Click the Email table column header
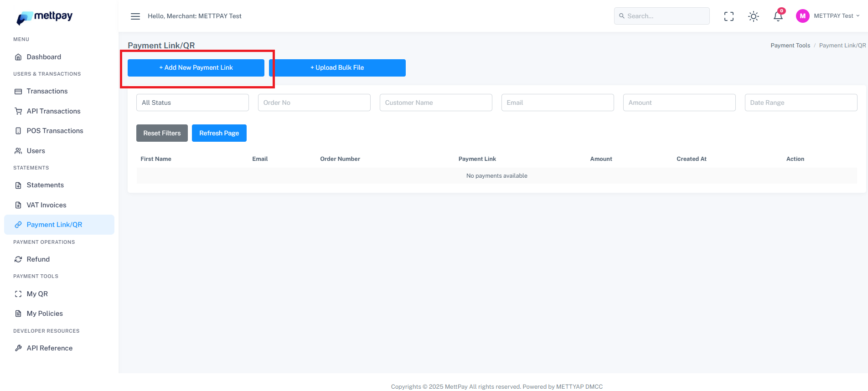 coord(260,159)
